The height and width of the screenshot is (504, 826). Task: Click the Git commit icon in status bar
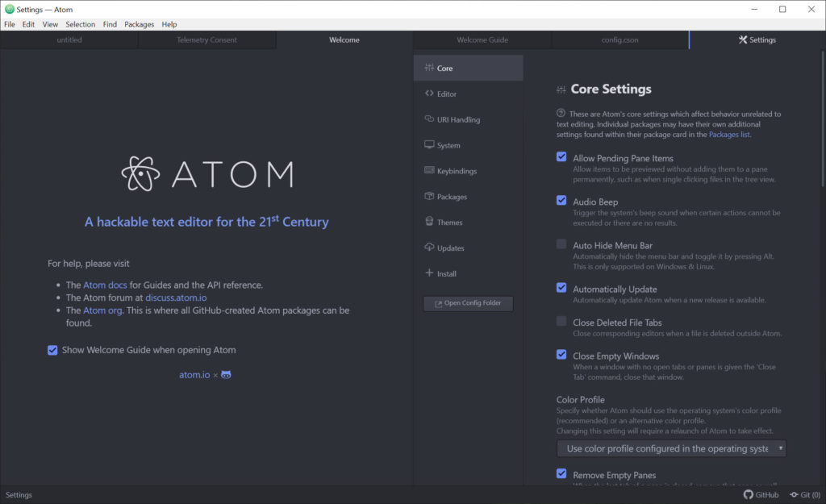[x=794, y=494]
